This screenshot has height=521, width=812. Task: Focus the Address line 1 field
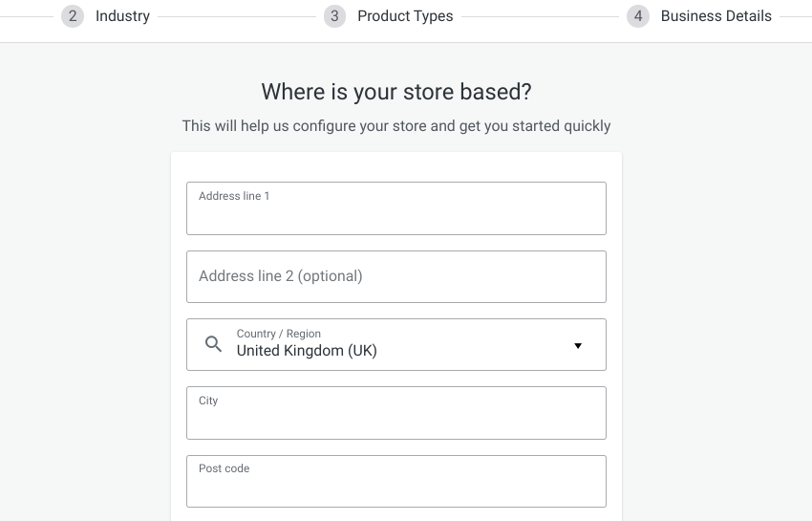coord(396,208)
